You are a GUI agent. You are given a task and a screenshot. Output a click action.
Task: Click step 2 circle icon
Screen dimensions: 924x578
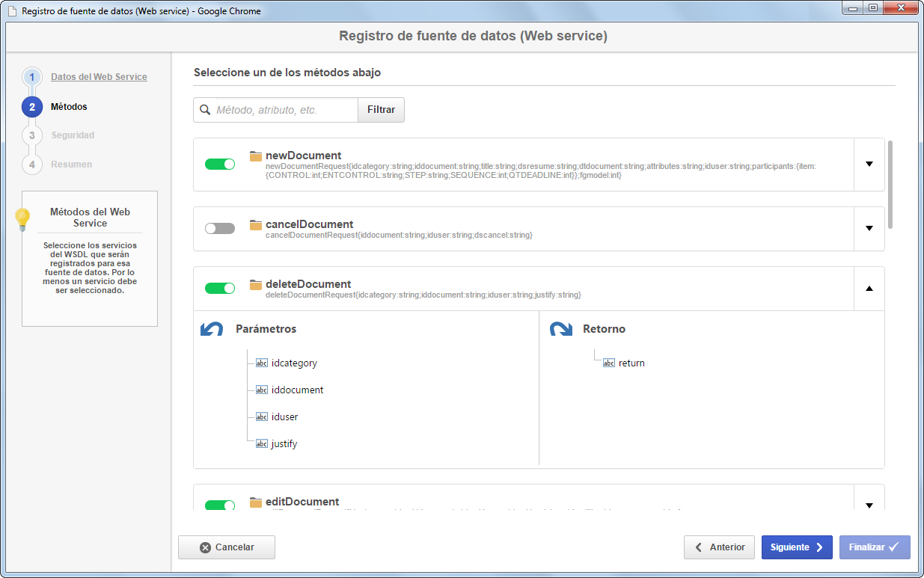tap(32, 107)
